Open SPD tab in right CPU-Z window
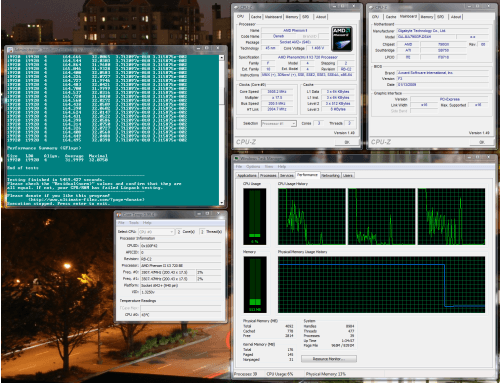This screenshot has height=383, width=500. pos(441,17)
